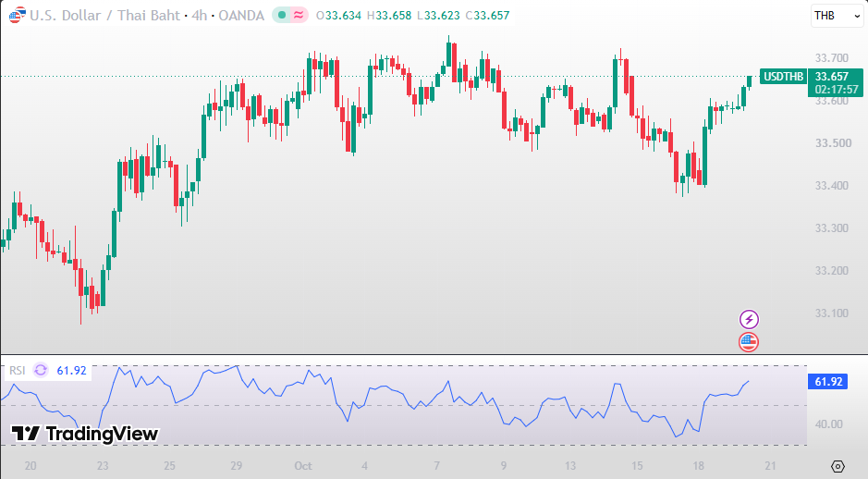Click the RSI 40.00 scale label
The height and width of the screenshot is (479, 868).
(x=828, y=424)
